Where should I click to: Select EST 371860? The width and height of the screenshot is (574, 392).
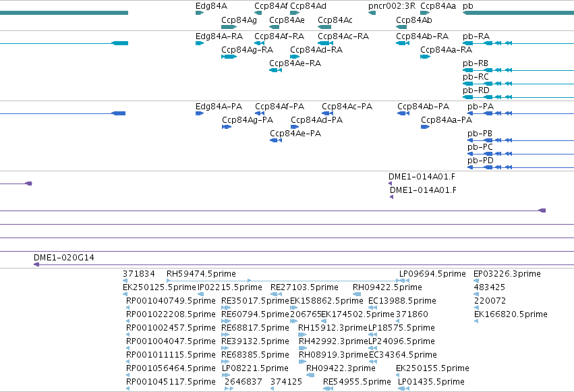[398, 321]
